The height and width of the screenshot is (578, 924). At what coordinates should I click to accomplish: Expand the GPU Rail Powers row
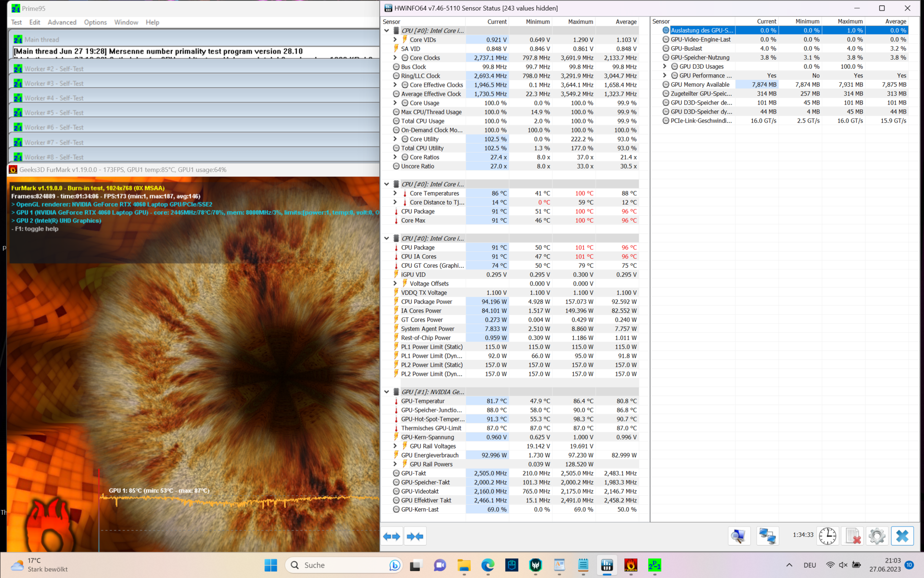[395, 464]
